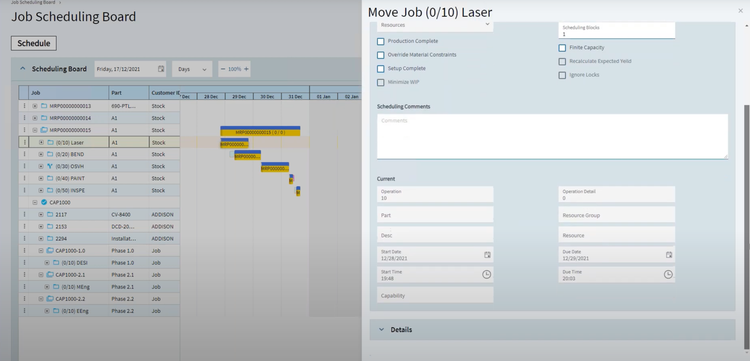Open Due Date calendar icon
750x361 pixels.
(669, 255)
